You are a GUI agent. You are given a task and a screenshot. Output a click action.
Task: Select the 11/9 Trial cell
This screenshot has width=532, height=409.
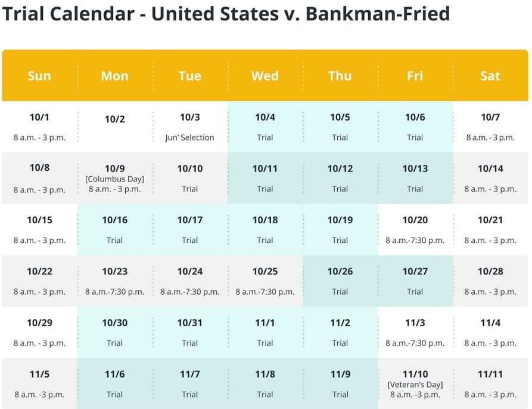(x=340, y=383)
